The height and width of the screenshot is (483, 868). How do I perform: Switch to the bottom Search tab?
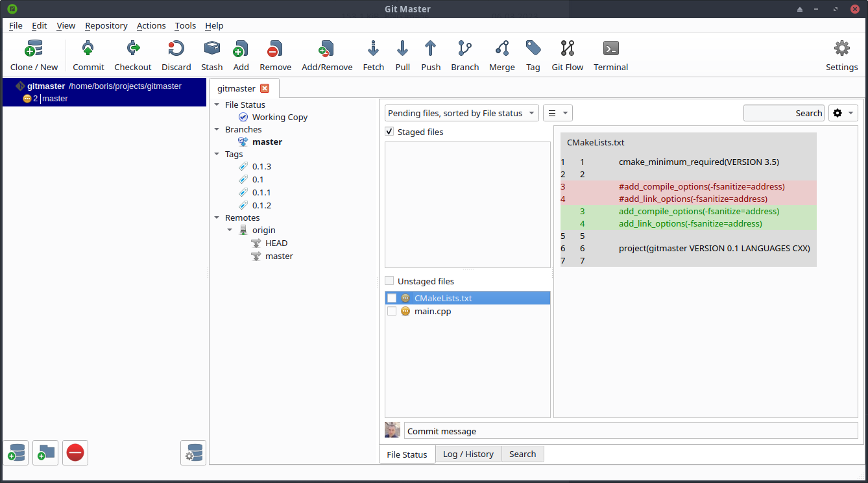point(523,454)
